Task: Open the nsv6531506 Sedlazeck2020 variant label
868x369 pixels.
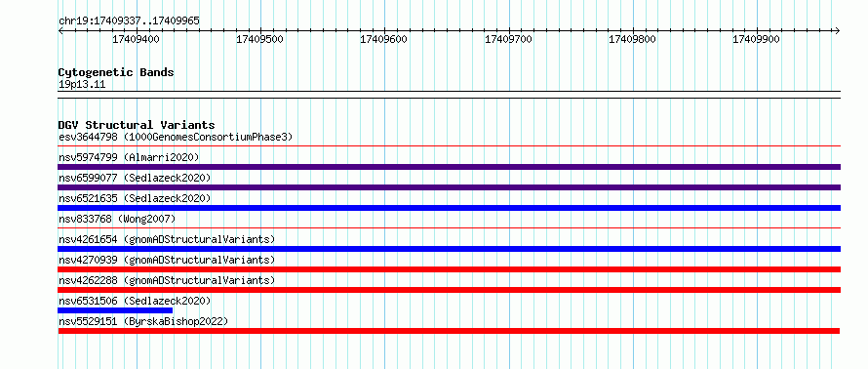Action: (135, 301)
